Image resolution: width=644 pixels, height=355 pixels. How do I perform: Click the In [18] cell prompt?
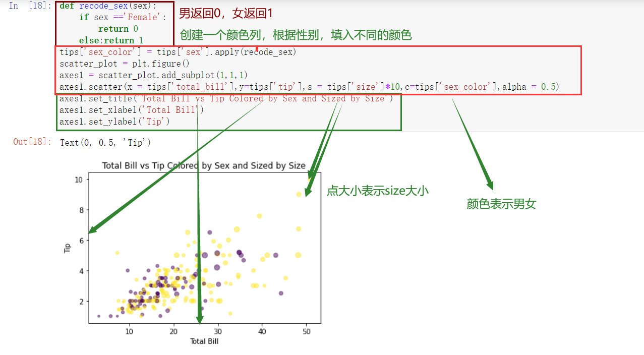point(31,6)
